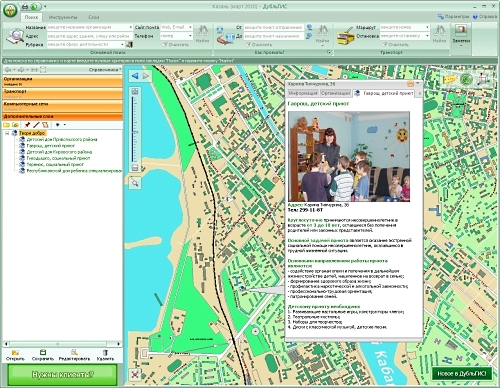Click map back navigation arrow

pos(135,76)
